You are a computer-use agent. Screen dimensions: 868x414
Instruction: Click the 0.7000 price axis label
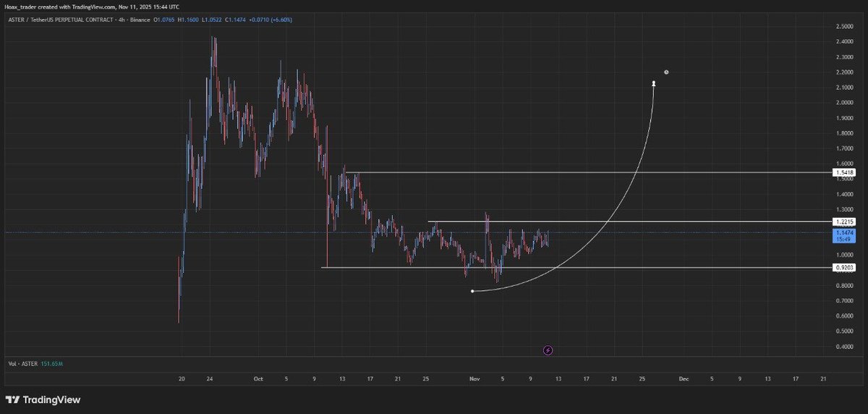coord(843,301)
